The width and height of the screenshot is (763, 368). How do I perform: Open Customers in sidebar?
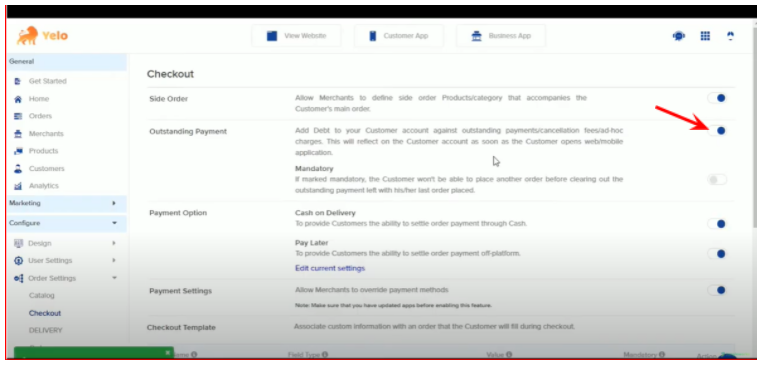(x=47, y=168)
